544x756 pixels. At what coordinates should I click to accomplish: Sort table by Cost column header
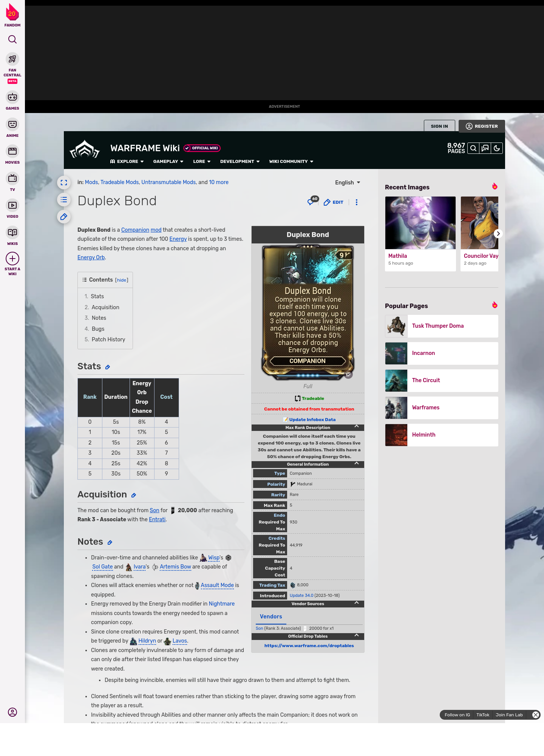[x=166, y=397]
